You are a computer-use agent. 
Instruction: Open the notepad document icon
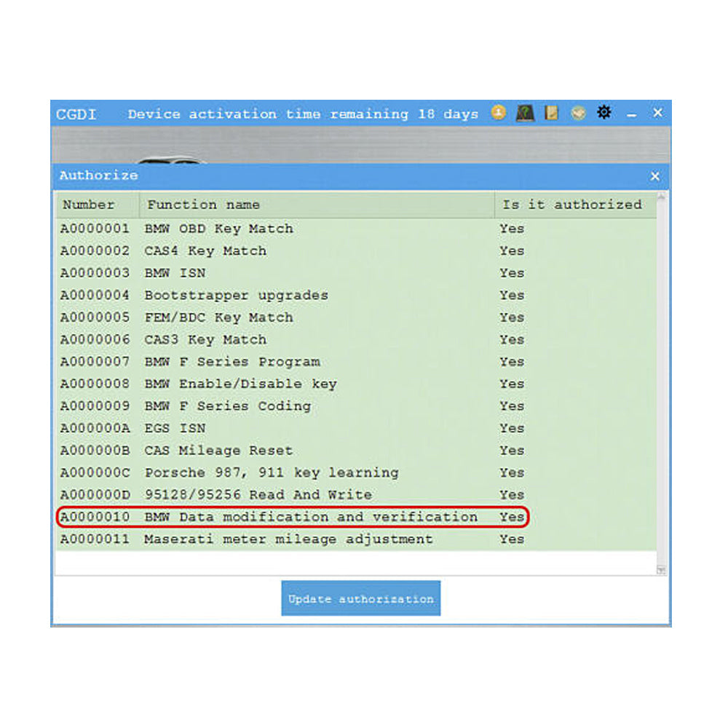[x=551, y=113]
